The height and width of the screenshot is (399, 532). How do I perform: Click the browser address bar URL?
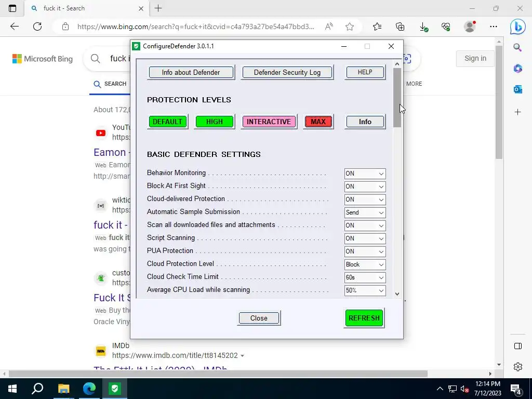196,26
